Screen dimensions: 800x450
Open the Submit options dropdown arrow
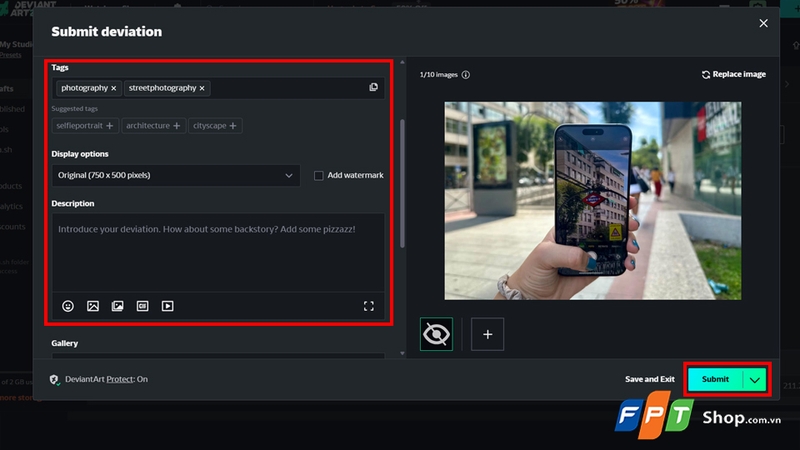tap(755, 380)
